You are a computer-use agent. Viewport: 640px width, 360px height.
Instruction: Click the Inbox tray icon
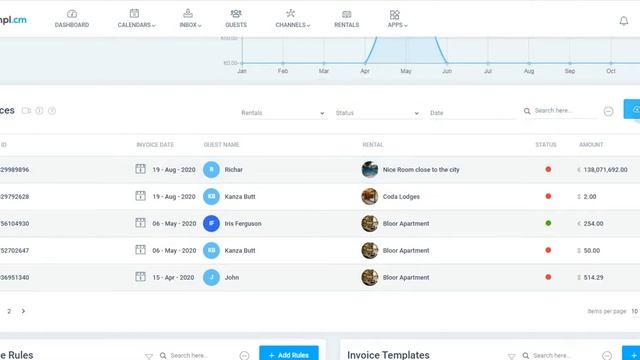188,13
